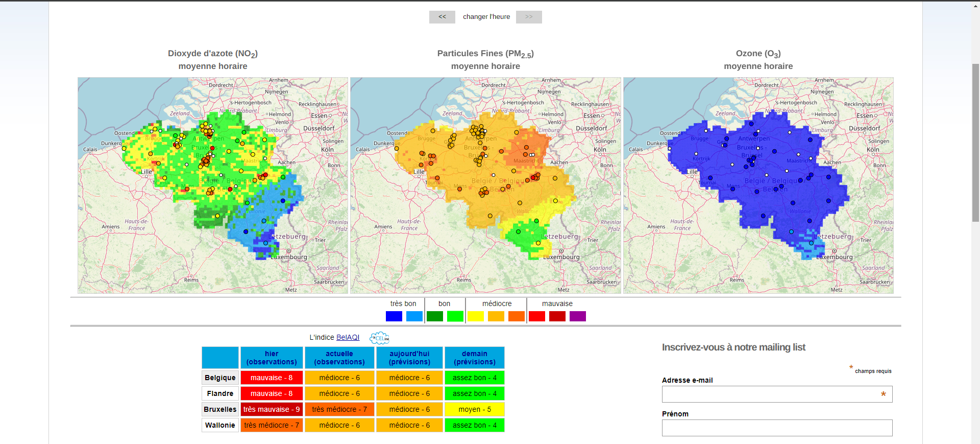The width and height of the screenshot is (980, 444).
Task: Click the yellow 'médiocre' legend swatch
Action: coord(476,316)
